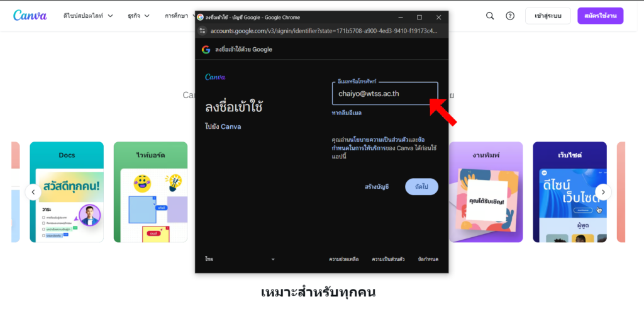Click the Google logo in the popup header

(x=206, y=50)
